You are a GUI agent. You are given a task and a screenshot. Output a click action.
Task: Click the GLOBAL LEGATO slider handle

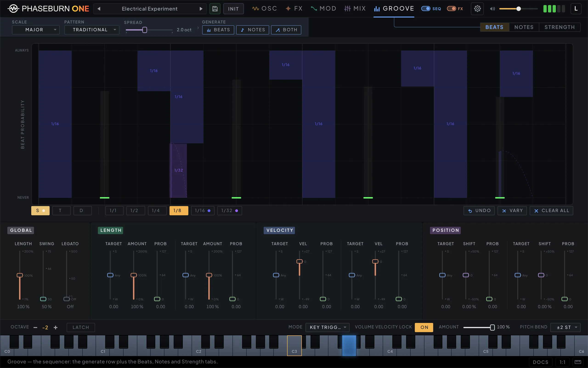click(67, 299)
